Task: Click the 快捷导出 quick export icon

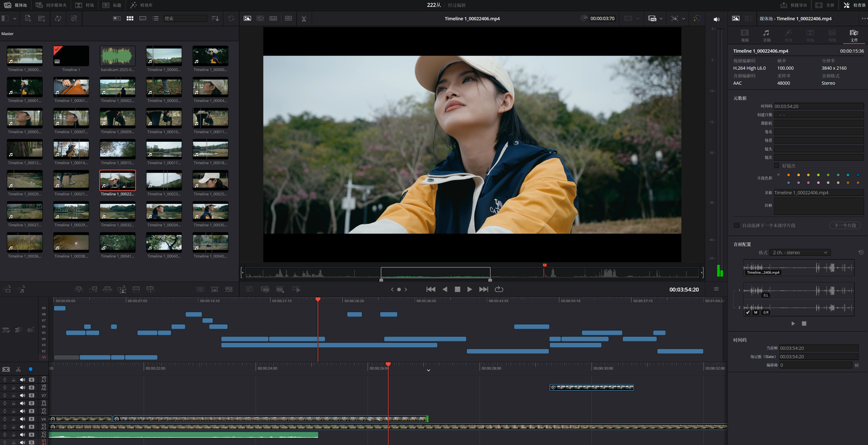Action: [792, 5]
